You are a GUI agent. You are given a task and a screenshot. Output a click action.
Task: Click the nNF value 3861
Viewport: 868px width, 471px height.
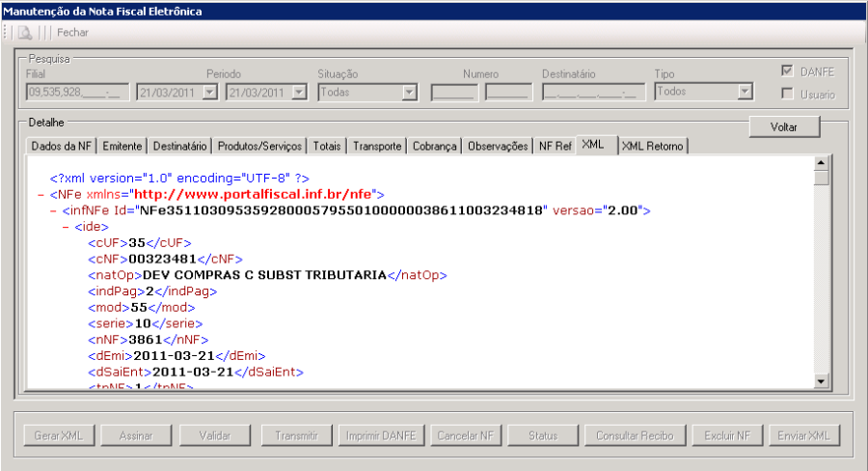coord(146,340)
